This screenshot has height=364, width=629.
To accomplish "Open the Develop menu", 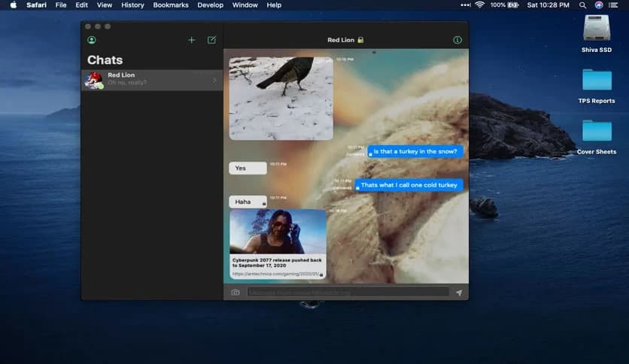I will pyautogui.click(x=210, y=5).
